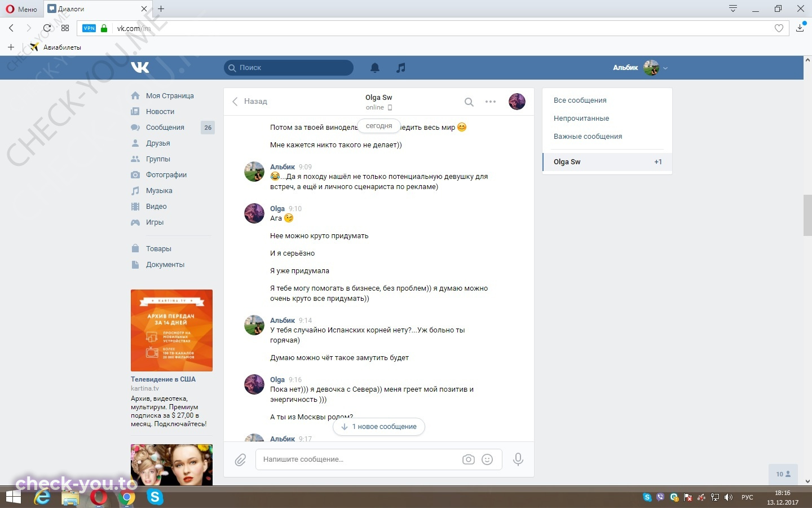This screenshot has width=812, height=508.
Task: Open Internet Explorer from taskbar
Action: (x=42, y=497)
